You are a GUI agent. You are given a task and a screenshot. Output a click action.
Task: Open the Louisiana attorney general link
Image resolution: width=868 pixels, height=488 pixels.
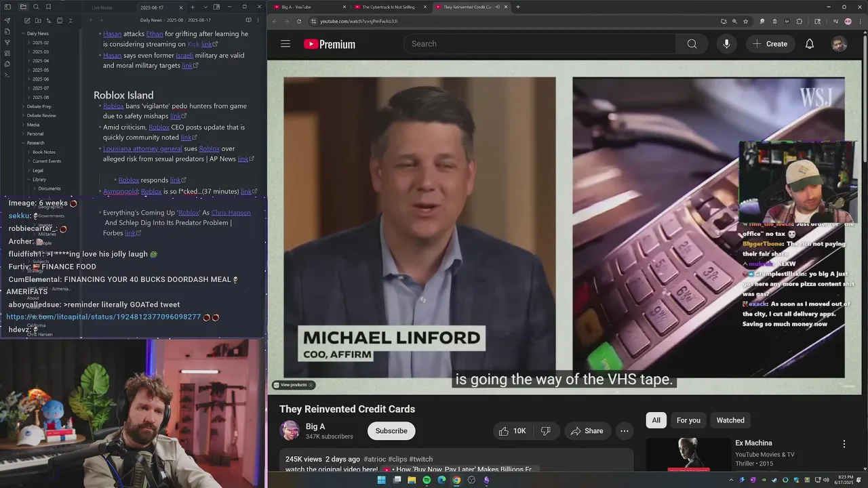(142, 148)
